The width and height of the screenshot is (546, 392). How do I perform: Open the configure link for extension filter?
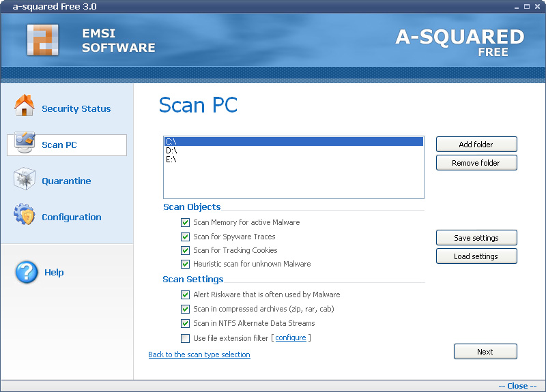click(290, 338)
